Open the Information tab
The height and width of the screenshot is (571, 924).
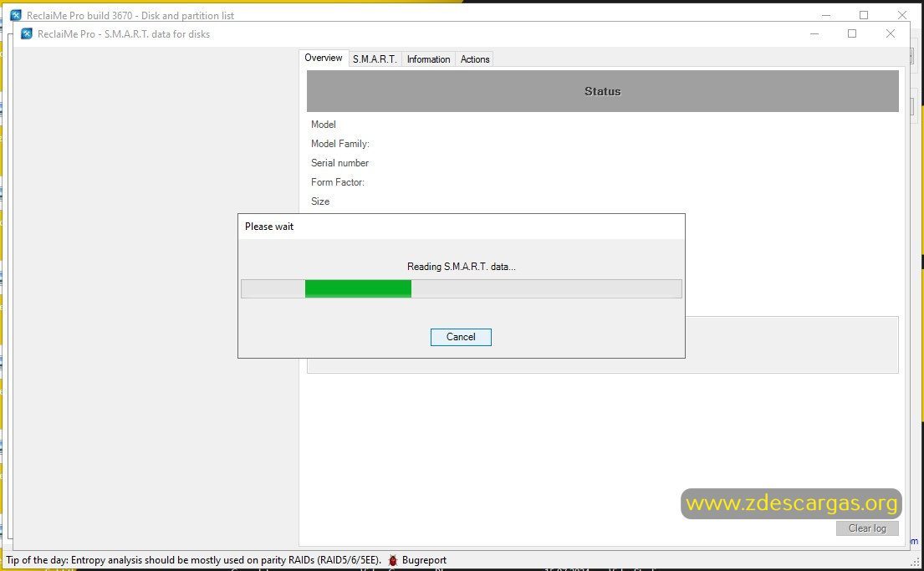click(x=428, y=59)
